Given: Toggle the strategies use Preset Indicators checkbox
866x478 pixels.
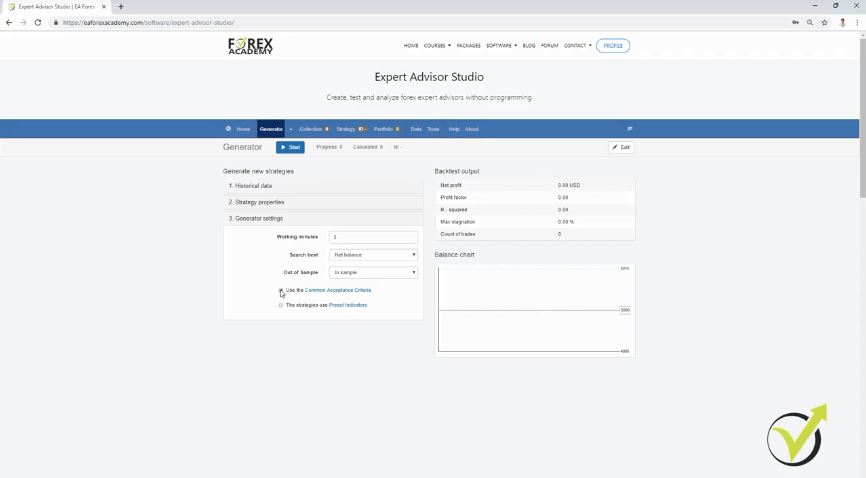Looking at the screenshot, I should click(x=281, y=305).
